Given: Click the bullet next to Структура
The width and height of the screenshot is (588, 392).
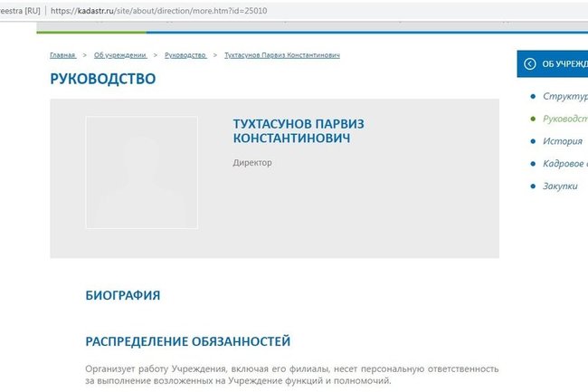Looking at the screenshot, I should pyautogui.click(x=531, y=96).
